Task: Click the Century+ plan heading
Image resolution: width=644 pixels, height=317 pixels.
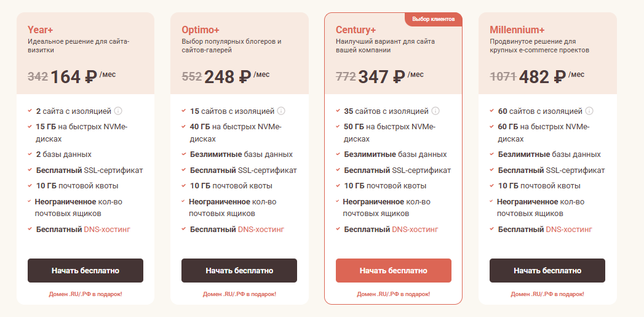Action: coord(356,30)
